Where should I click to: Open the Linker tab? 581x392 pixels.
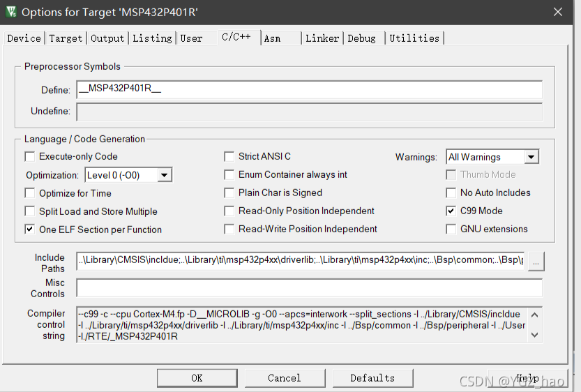(x=322, y=38)
